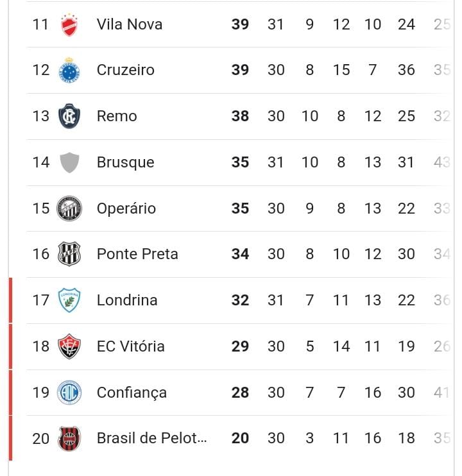
Task: Tap the Londrina club crest
Action: coord(69,300)
